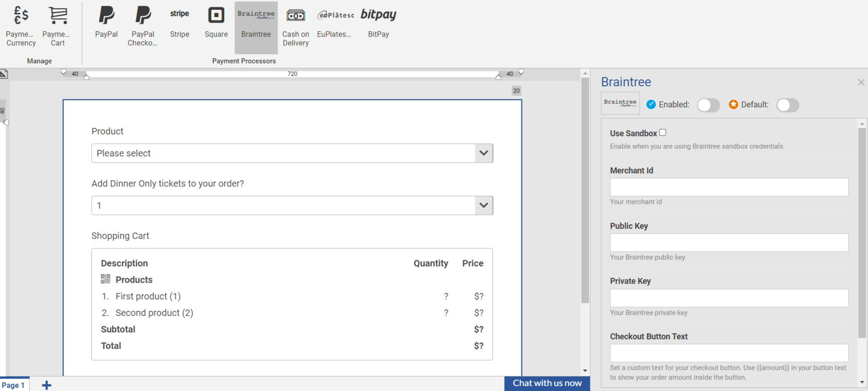Viewport: 868px width, 391px height.
Task: Focus the Public Key text field
Action: point(729,242)
